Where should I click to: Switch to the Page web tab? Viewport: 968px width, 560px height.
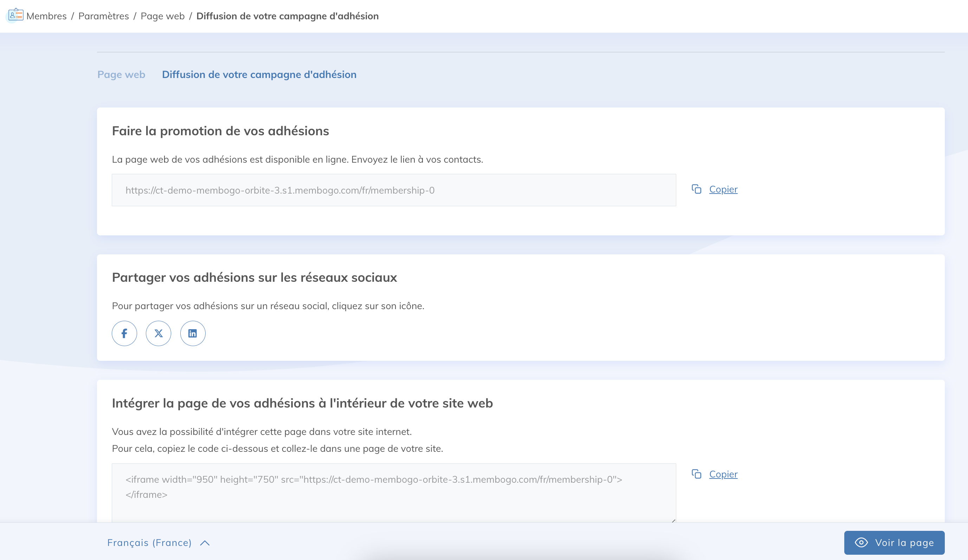(x=121, y=74)
